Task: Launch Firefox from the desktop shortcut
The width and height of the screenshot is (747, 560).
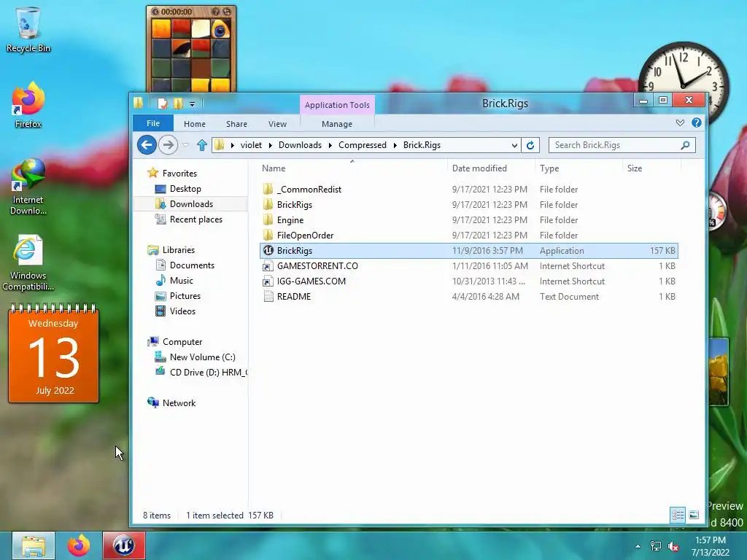Action: point(28,105)
